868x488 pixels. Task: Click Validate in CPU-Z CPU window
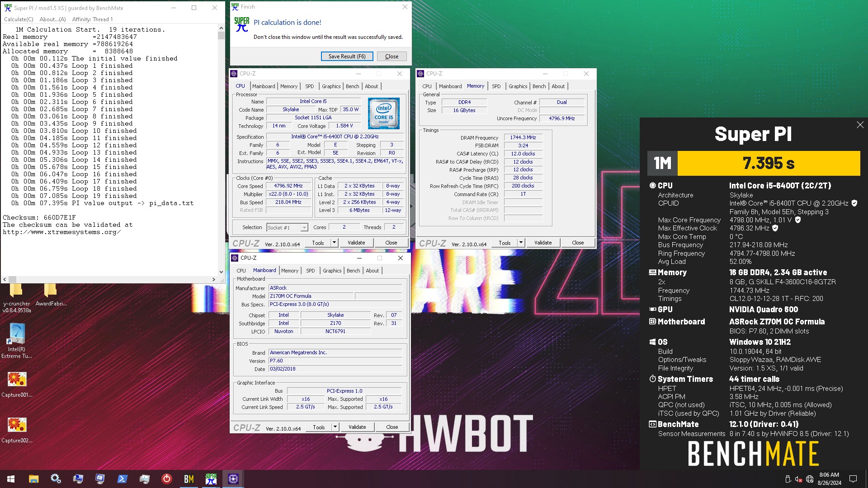[356, 243]
